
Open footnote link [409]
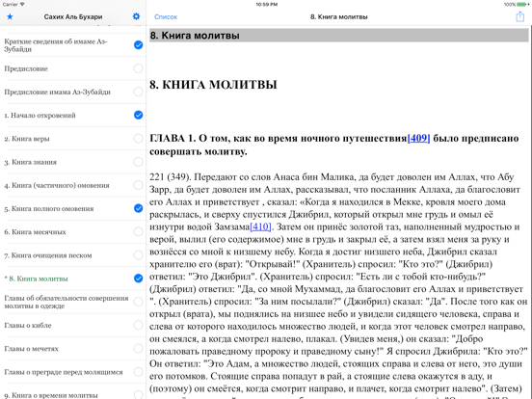point(418,138)
